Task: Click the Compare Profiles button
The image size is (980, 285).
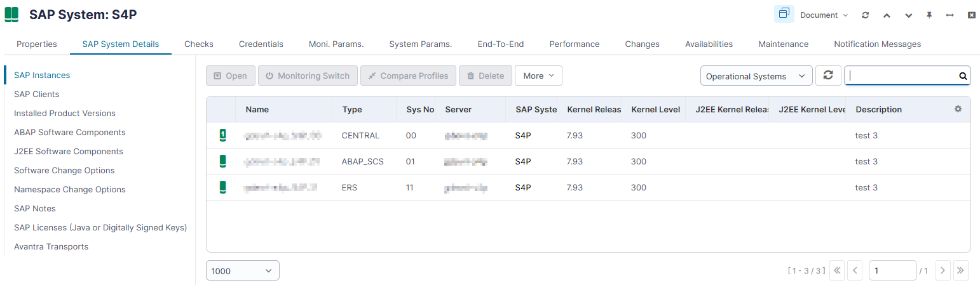Action: 408,76
